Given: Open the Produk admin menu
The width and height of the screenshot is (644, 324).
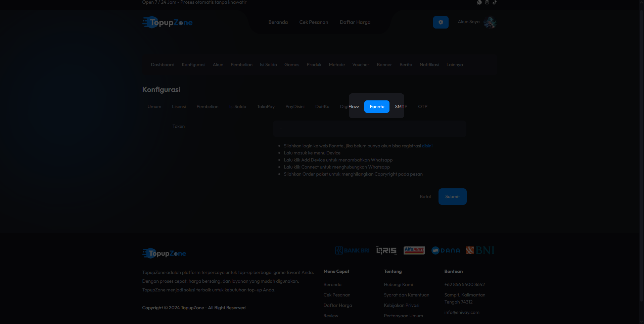Looking at the screenshot, I should 314,64.
